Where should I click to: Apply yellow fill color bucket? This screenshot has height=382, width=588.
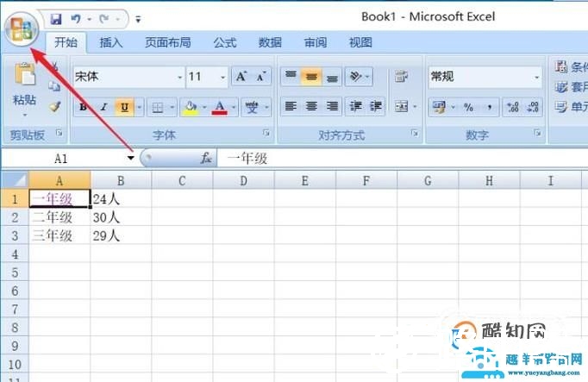(x=191, y=108)
